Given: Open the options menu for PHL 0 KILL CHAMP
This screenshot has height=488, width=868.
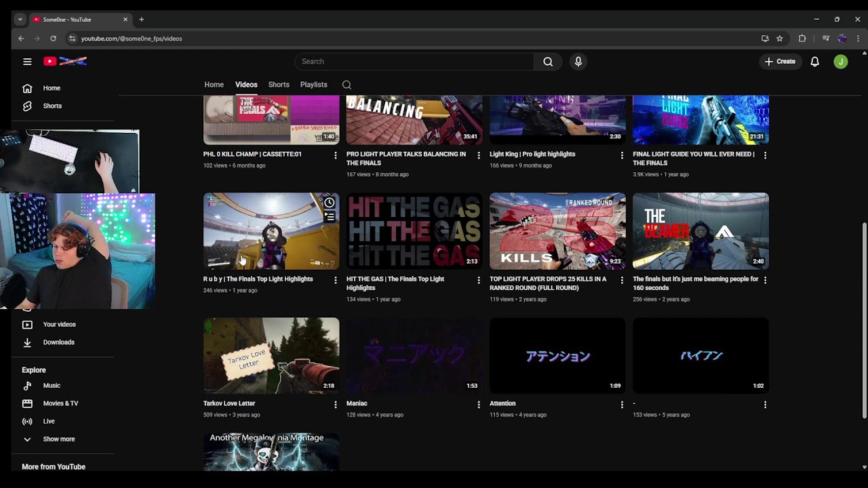Looking at the screenshot, I should pyautogui.click(x=335, y=155).
